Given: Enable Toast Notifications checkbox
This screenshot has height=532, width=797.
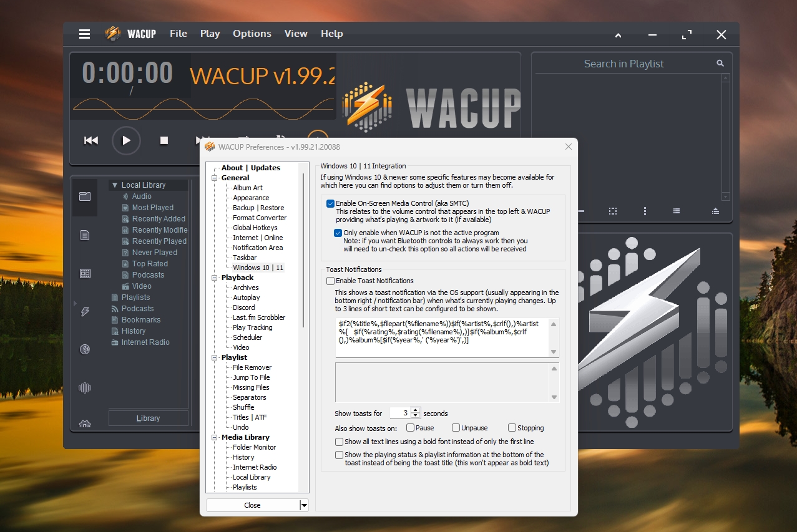Looking at the screenshot, I should [x=330, y=281].
